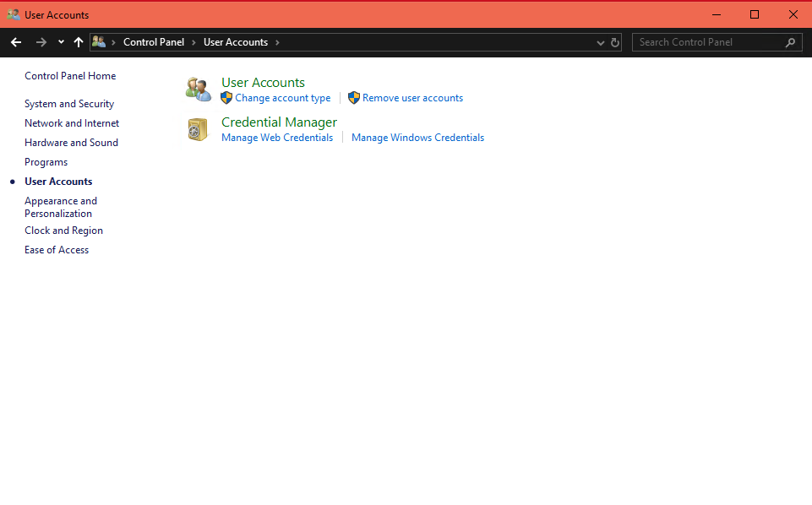The image size is (812, 505).
Task: Focus the Search Control Panel field
Action: (717, 42)
